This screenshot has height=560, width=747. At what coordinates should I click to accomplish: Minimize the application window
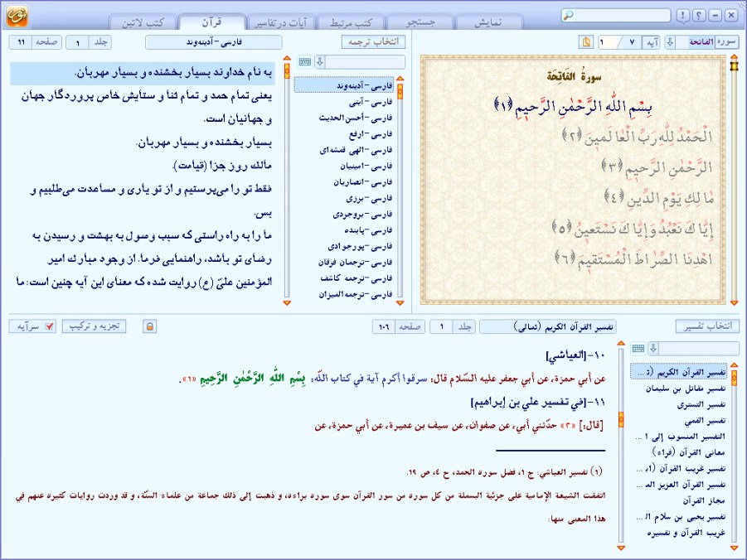(715, 15)
